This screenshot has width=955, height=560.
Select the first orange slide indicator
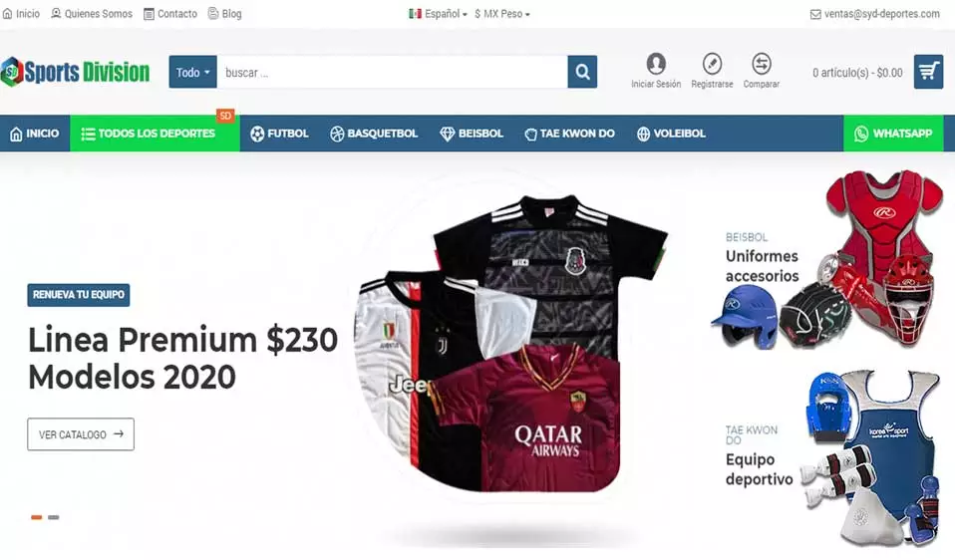[37, 517]
